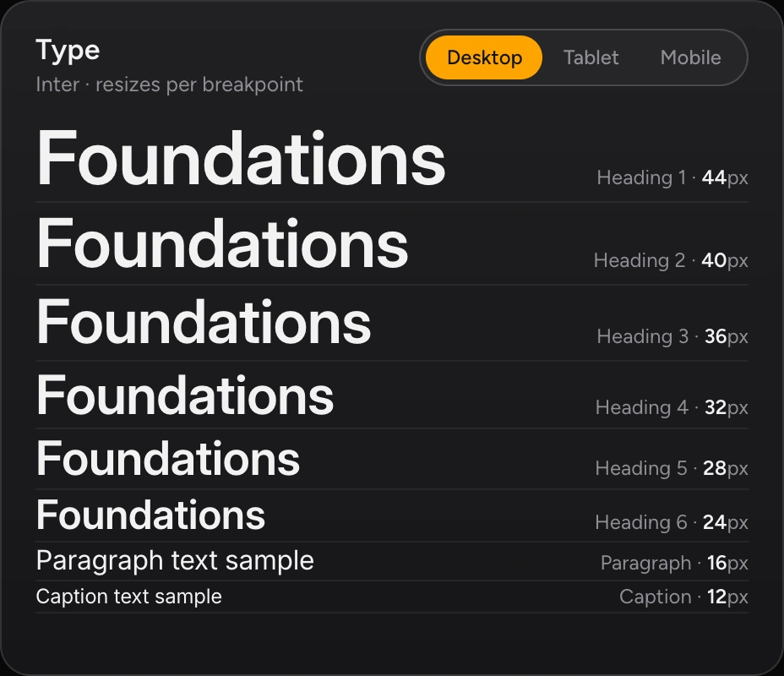Viewport: 784px width, 676px height.
Task: Switch to the Tablet breakpoint tab
Action: (x=591, y=57)
